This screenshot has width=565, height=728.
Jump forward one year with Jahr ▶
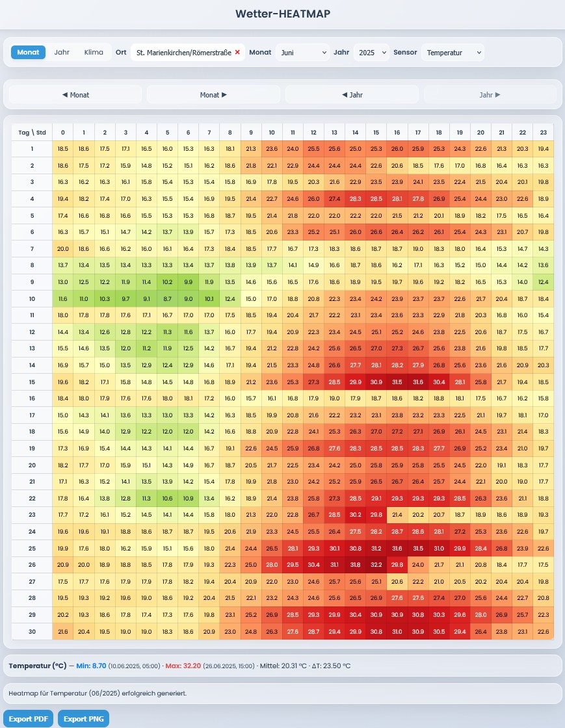pyautogui.click(x=490, y=94)
